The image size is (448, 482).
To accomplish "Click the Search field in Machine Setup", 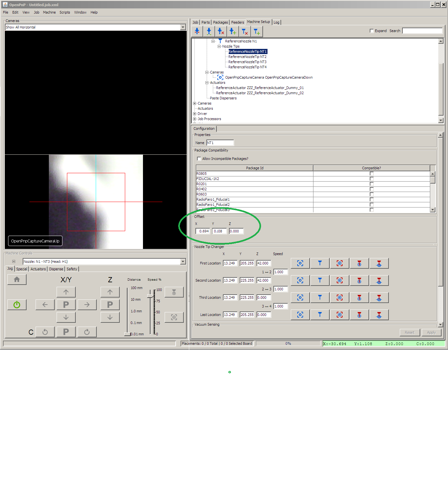I will point(422,31).
